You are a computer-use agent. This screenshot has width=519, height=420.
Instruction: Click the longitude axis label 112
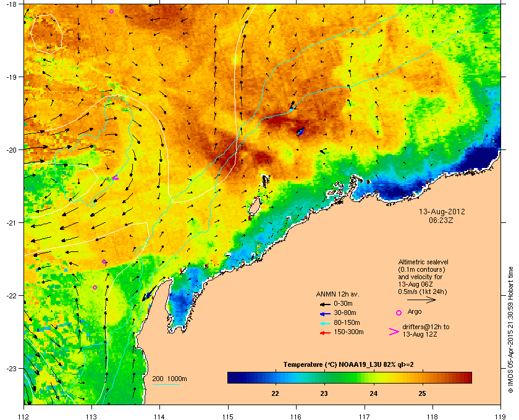(24, 416)
